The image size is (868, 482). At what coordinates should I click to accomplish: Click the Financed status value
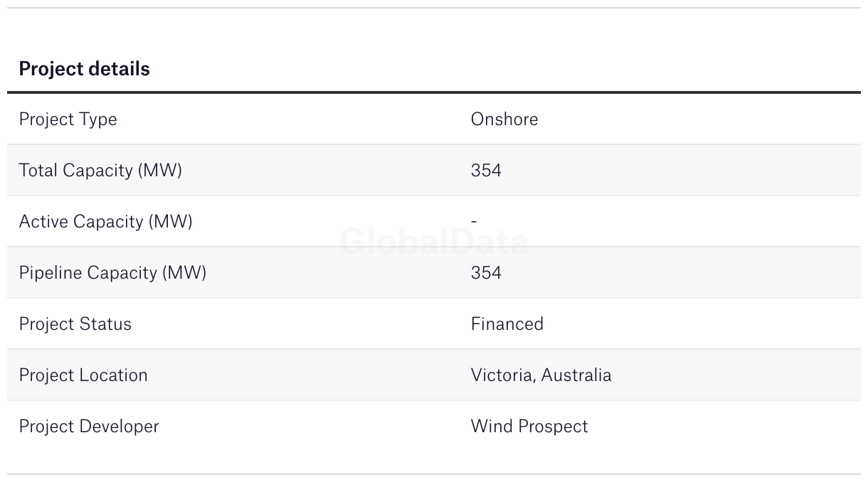(507, 324)
